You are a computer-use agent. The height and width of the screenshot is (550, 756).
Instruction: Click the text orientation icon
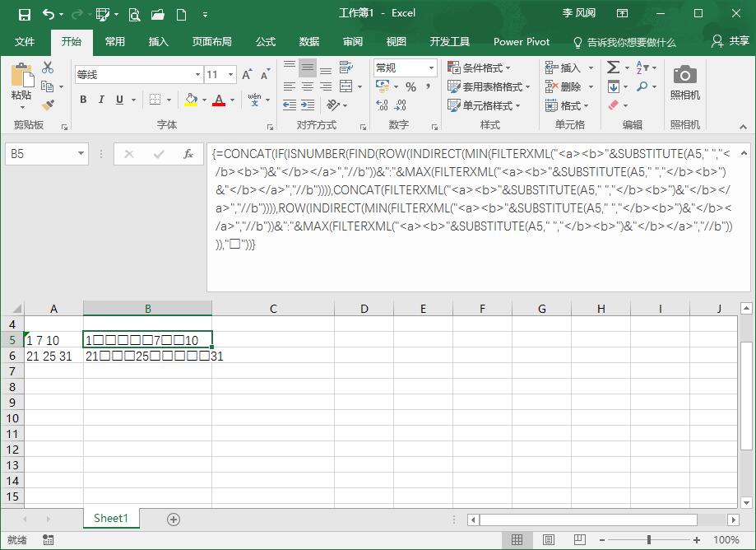(333, 105)
